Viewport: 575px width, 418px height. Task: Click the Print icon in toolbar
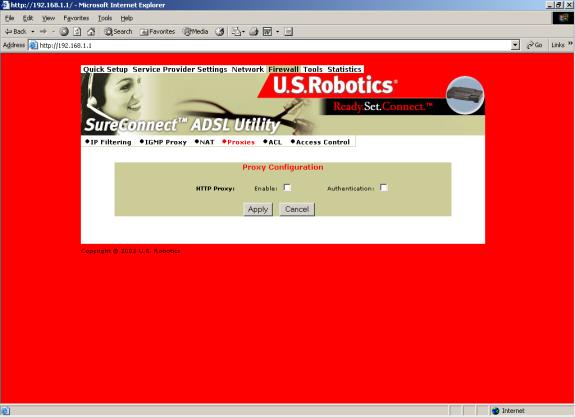[x=254, y=32]
